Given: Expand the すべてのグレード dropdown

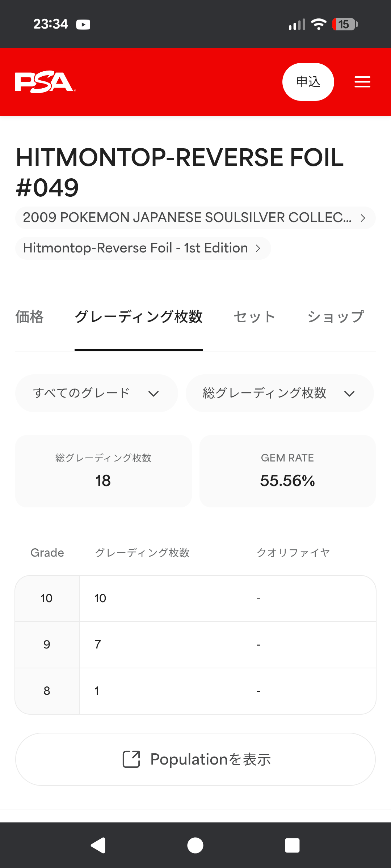Looking at the screenshot, I should [x=97, y=393].
